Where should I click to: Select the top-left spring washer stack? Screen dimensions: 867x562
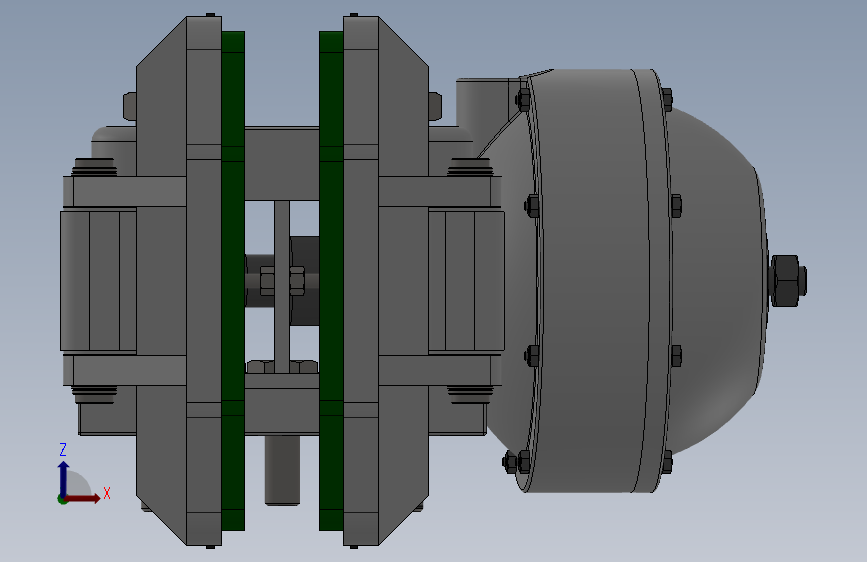tap(94, 167)
